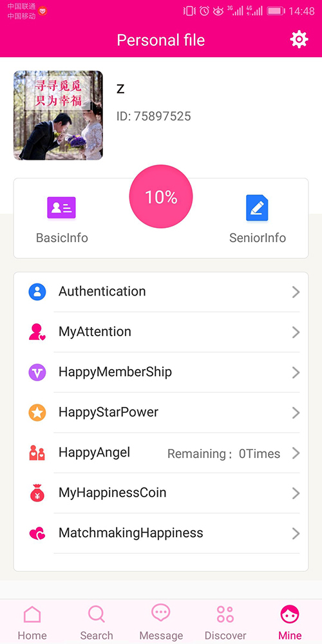Open the HappyAngel row chevron arrow
322x644 pixels.
(x=296, y=453)
